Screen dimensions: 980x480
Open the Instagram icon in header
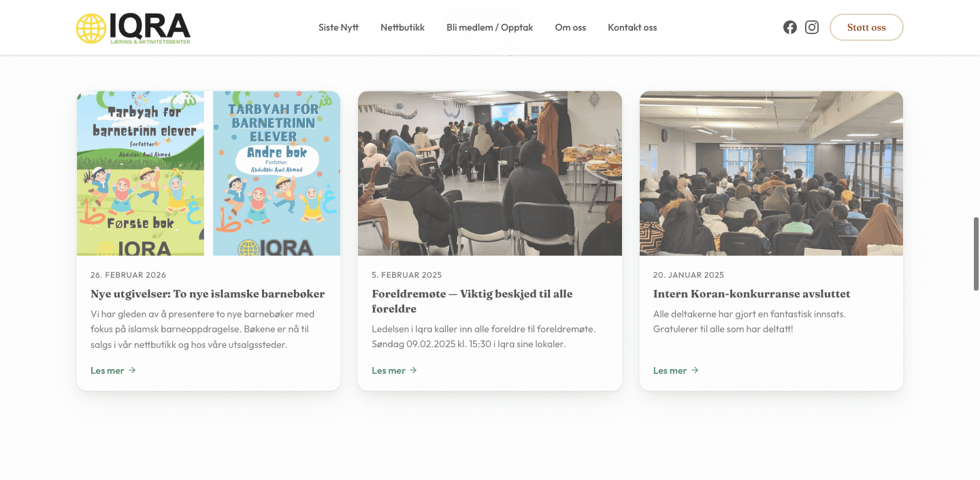(811, 27)
